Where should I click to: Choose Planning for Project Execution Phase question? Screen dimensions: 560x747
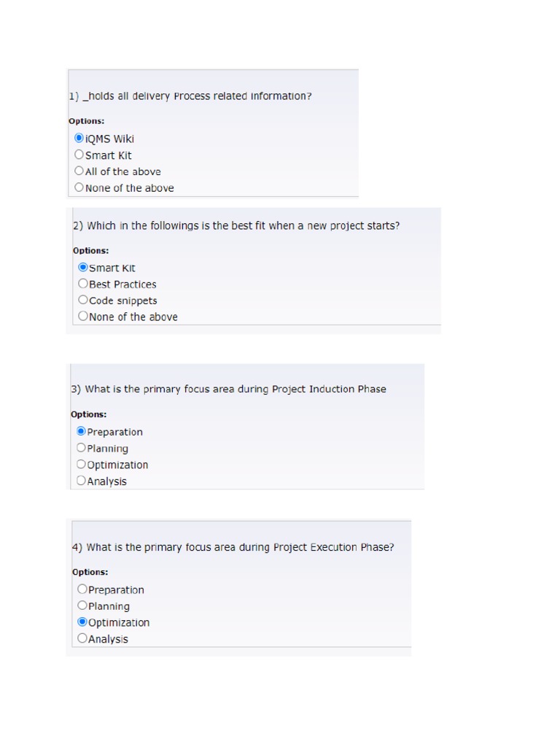coord(82,605)
